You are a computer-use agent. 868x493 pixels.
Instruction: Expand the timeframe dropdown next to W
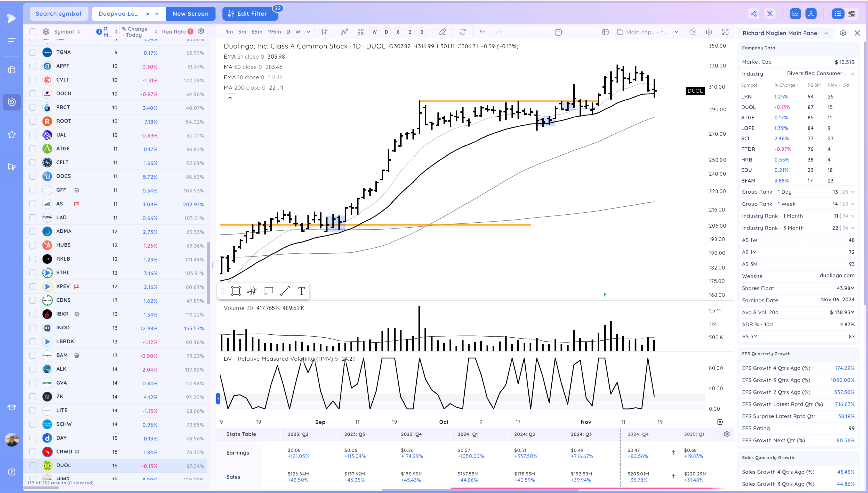308,32
